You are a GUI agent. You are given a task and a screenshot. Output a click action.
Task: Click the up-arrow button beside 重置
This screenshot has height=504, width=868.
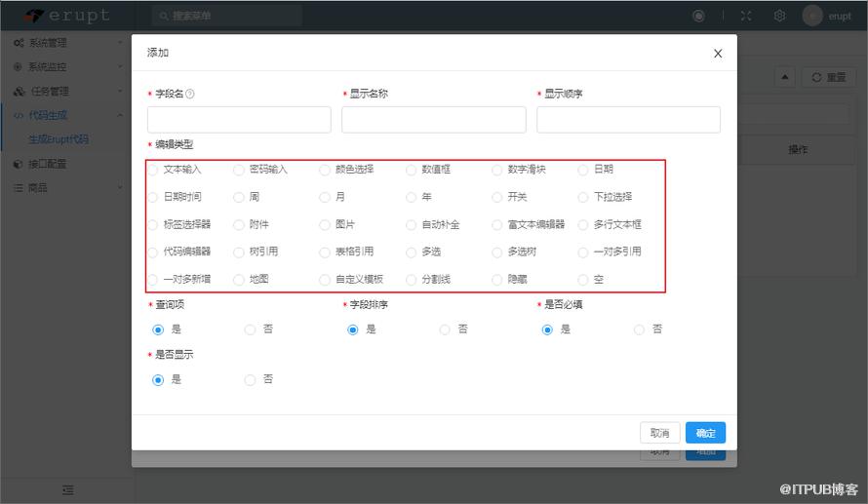tap(784, 77)
